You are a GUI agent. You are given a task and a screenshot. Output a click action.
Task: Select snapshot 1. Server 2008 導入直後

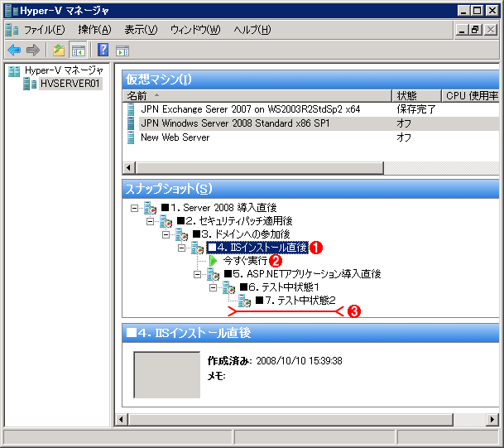(x=218, y=208)
